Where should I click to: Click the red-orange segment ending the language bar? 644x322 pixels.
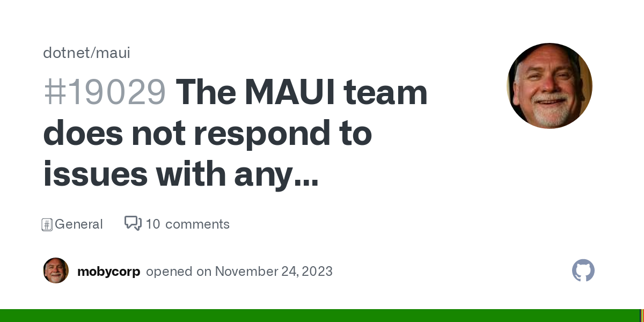(642, 316)
